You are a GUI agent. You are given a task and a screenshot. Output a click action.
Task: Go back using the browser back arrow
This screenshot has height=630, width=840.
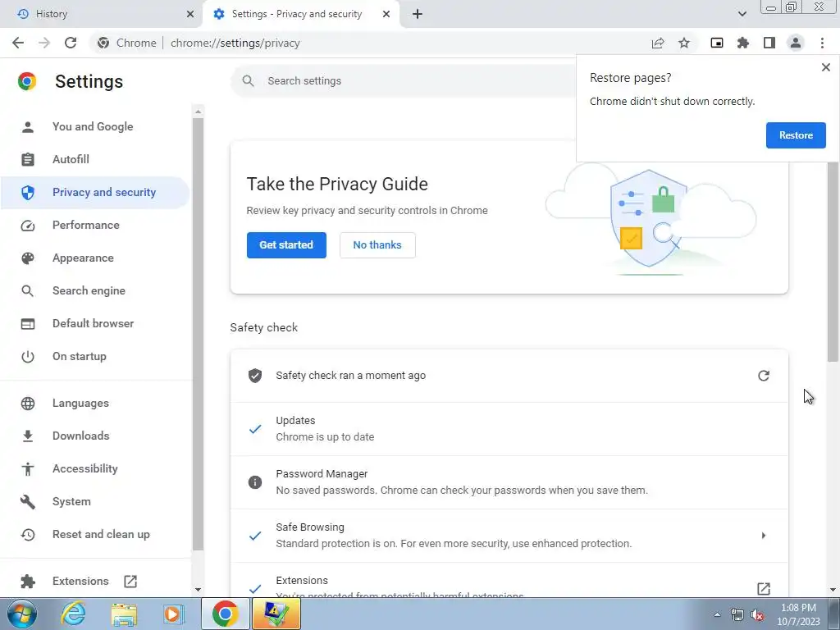coord(18,43)
